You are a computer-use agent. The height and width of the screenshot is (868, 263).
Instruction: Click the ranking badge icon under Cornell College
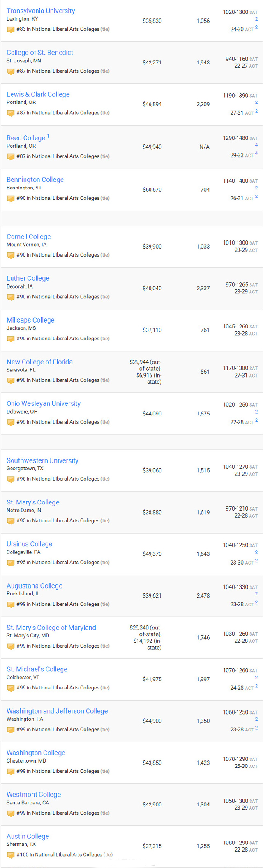[11, 255]
